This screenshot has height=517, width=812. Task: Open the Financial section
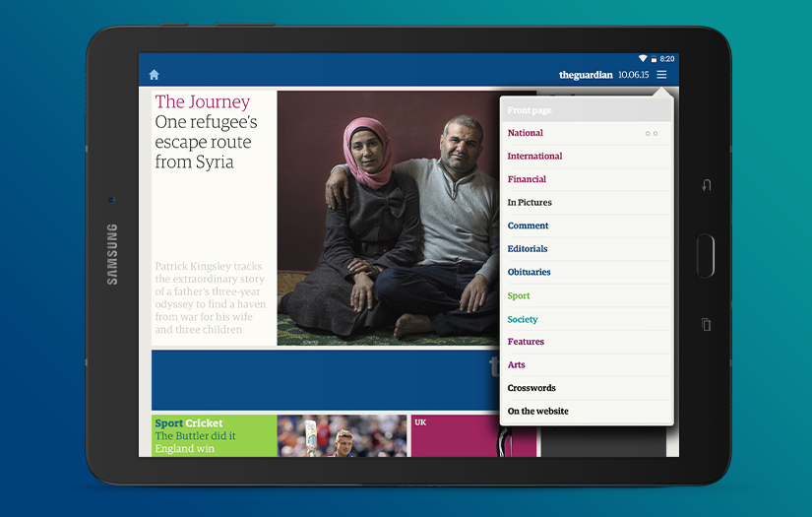pyautogui.click(x=587, y=179)
